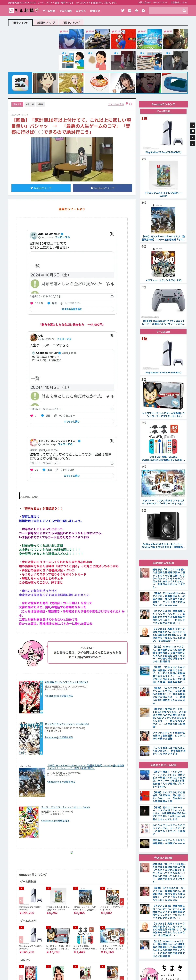Click next arrow in ゲーム売れ筋 carousel
Image resolution: width=196 pixels, height=980 pixels.
coord(122,902)
